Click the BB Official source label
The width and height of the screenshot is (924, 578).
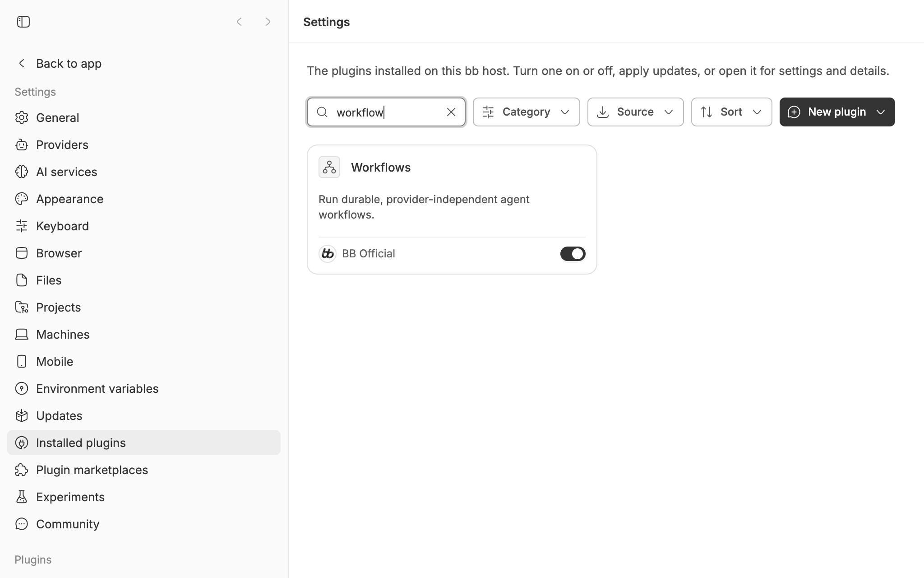click(x=369, y=254)
